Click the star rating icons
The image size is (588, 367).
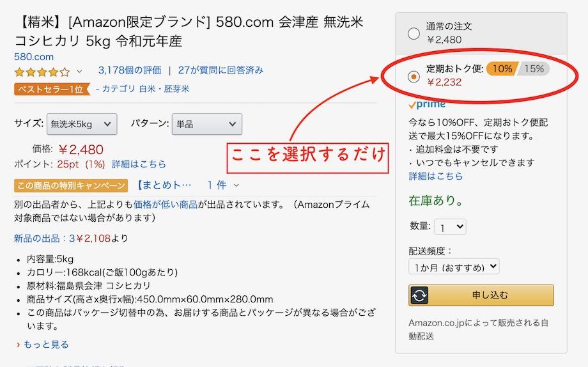point(42,72)
